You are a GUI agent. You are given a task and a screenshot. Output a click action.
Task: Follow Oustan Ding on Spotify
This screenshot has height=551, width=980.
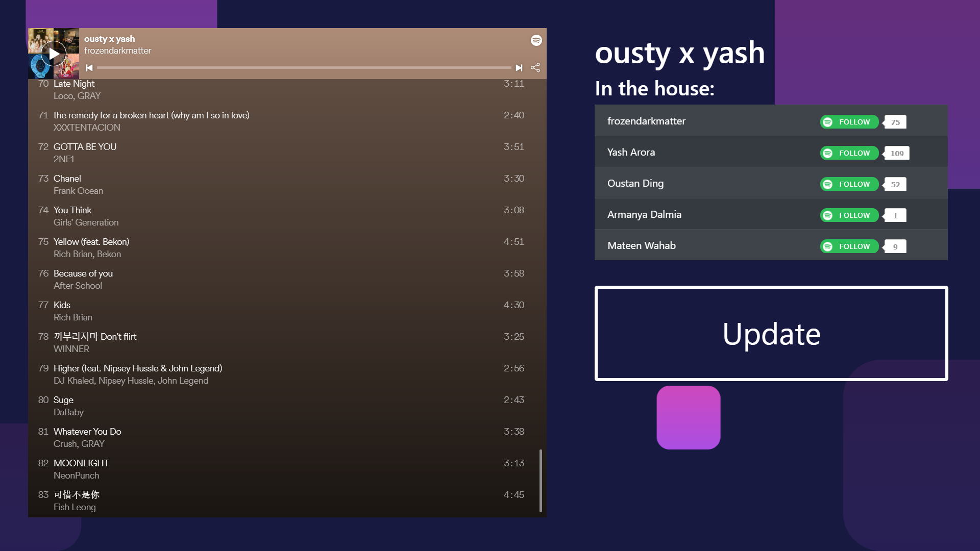(849, 184)
